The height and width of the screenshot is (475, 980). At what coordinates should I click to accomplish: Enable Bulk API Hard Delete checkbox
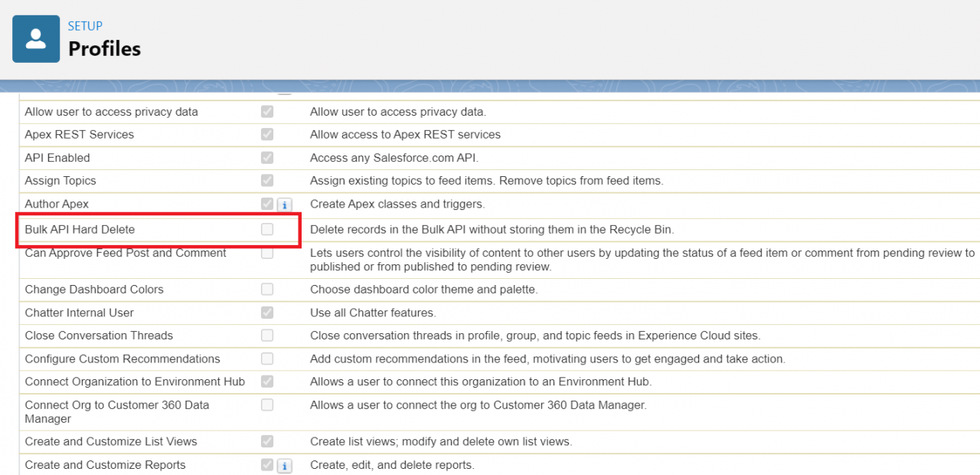(267, 229)
